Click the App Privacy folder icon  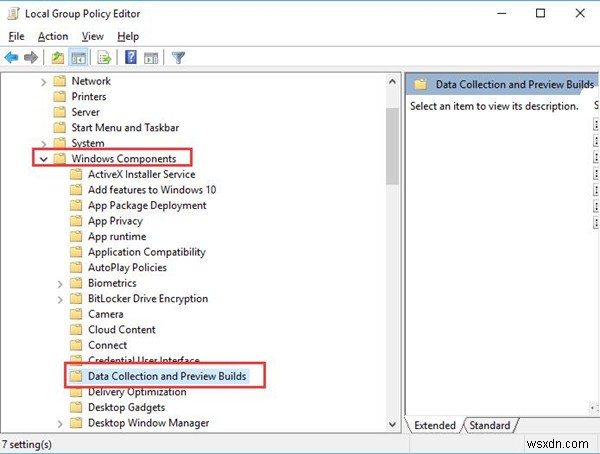coord(76,221)
